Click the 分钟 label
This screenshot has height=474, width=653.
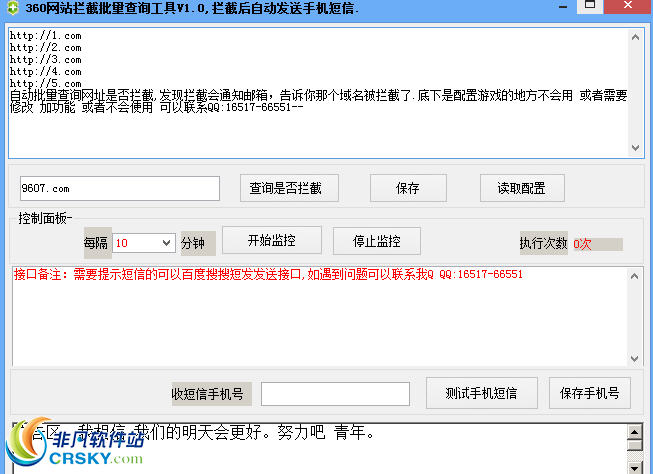[198, 243]
